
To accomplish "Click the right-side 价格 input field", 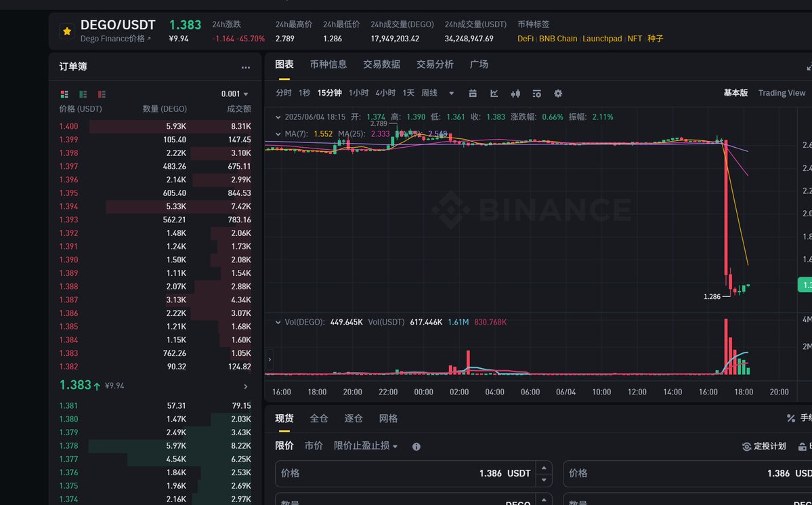I will [x=687, y=474].
